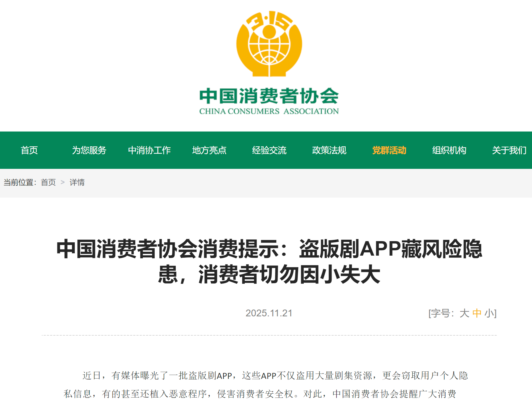Open the 政策法规 section
The image size is (532, 399).
click(x=329, y=150)
